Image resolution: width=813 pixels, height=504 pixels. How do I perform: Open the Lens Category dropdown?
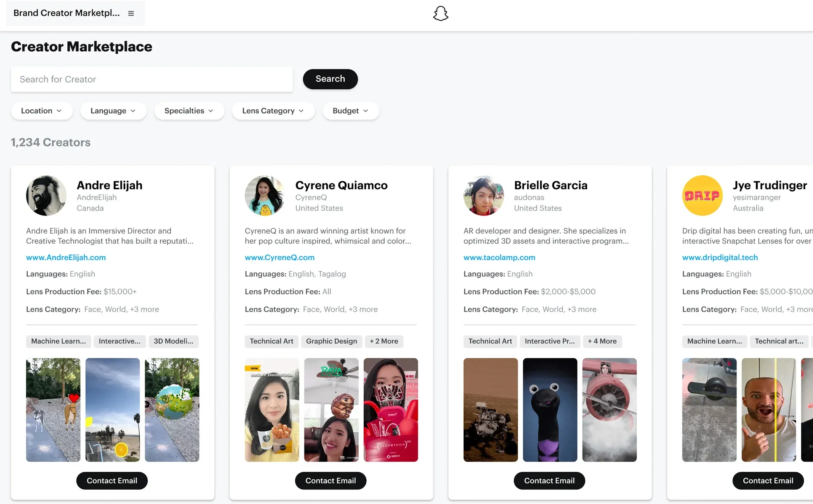pyautogui.click(x=273, y=111)
